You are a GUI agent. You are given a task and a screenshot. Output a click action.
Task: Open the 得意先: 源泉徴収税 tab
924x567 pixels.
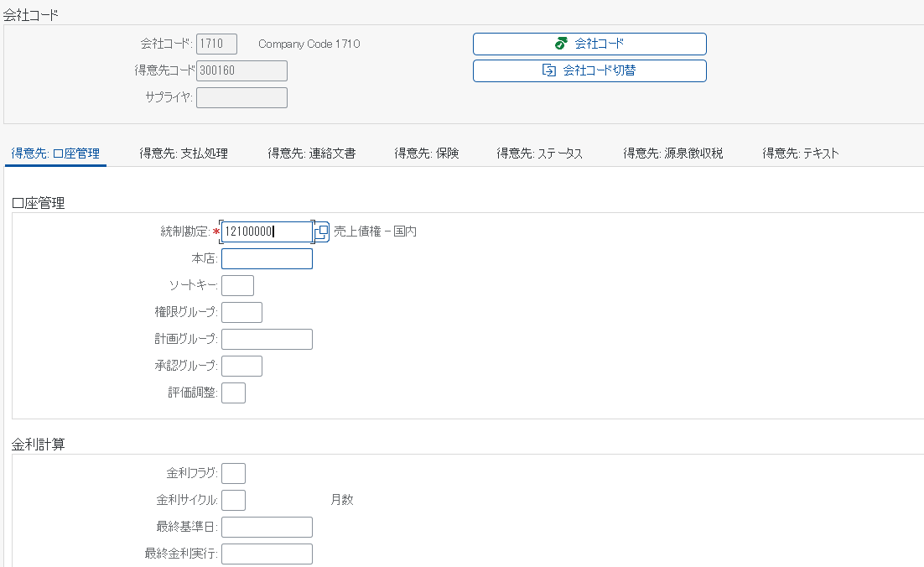pyautogui.click(x=672, y=153)
